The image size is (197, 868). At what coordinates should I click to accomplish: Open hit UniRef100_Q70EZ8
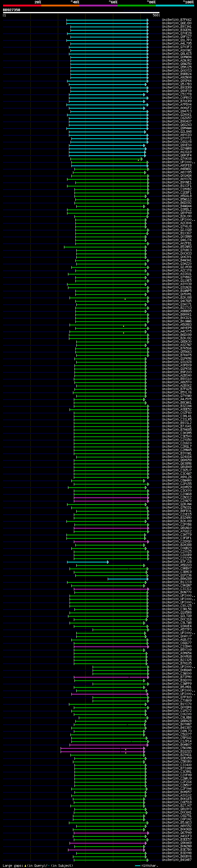pos(177,33)
